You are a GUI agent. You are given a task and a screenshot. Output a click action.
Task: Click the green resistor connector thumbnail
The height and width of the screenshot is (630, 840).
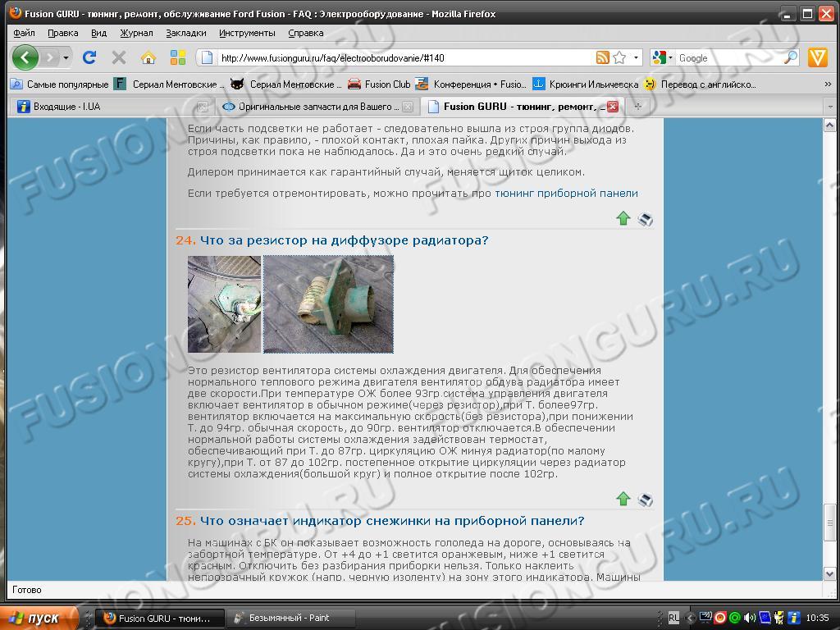(328, 304)
